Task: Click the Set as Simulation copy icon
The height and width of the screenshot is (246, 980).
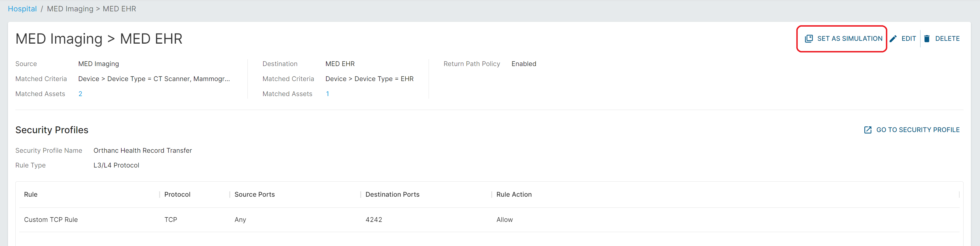Action: tap(809, 38)
